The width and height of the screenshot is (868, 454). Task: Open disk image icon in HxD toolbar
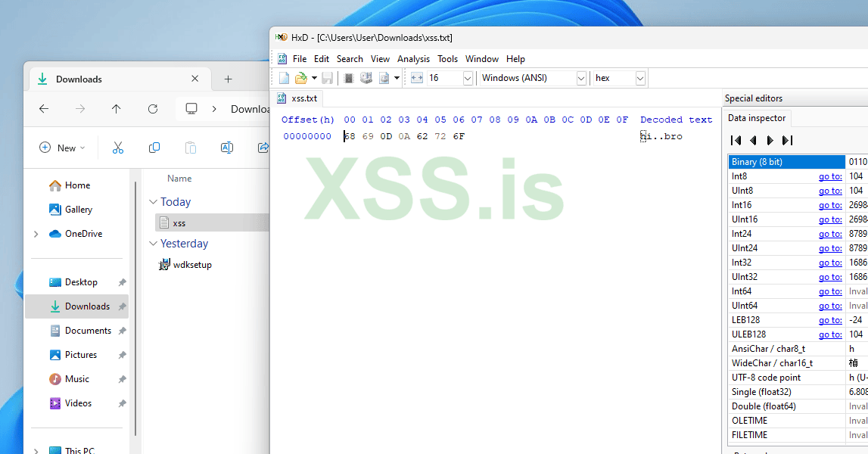pos(384,78)
